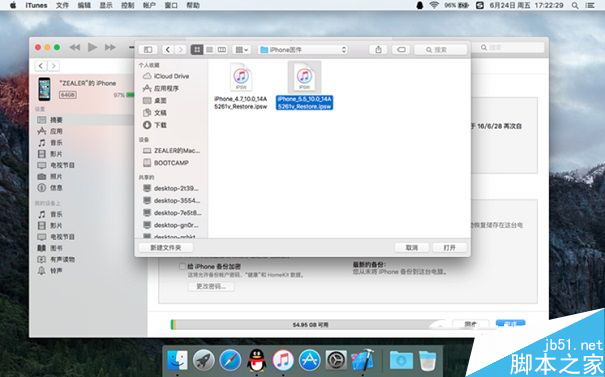This screenshot has width=605, height=377.
Task: Open the Controls menu in menu bar
Action: (x=128, y=5)
